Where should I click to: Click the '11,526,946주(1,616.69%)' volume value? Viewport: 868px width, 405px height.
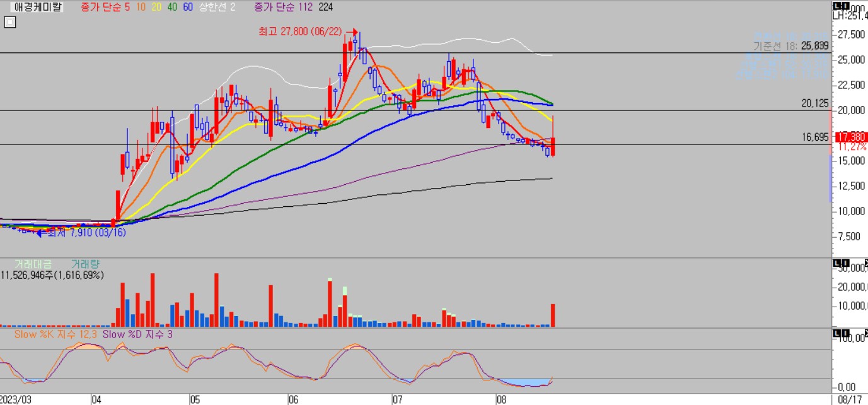click(52, 275)
